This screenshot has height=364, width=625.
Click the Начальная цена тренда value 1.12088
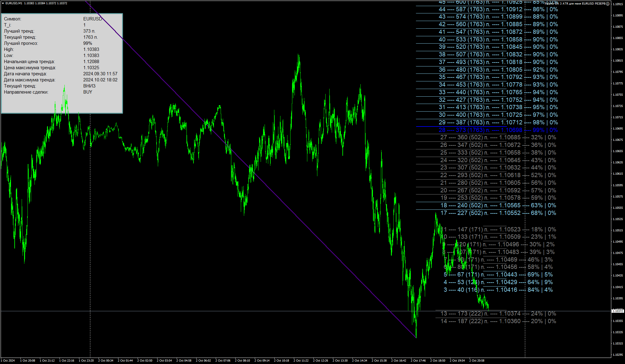tap(91, 62)
